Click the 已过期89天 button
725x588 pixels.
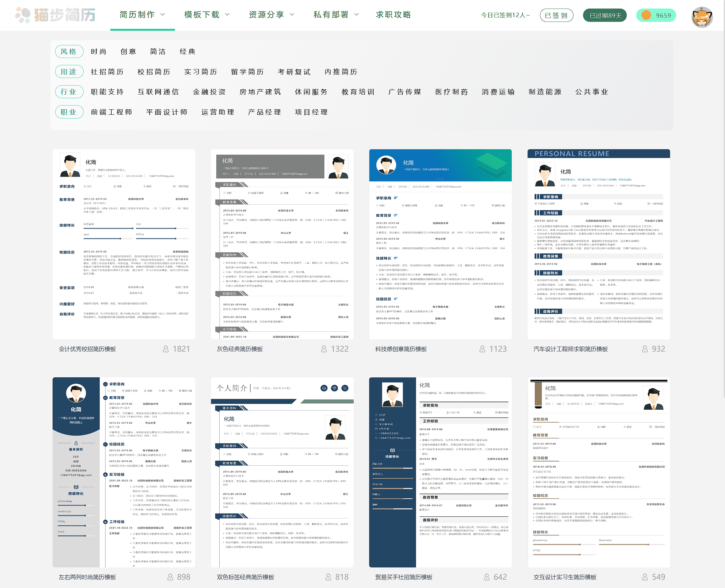pos(605,15)
